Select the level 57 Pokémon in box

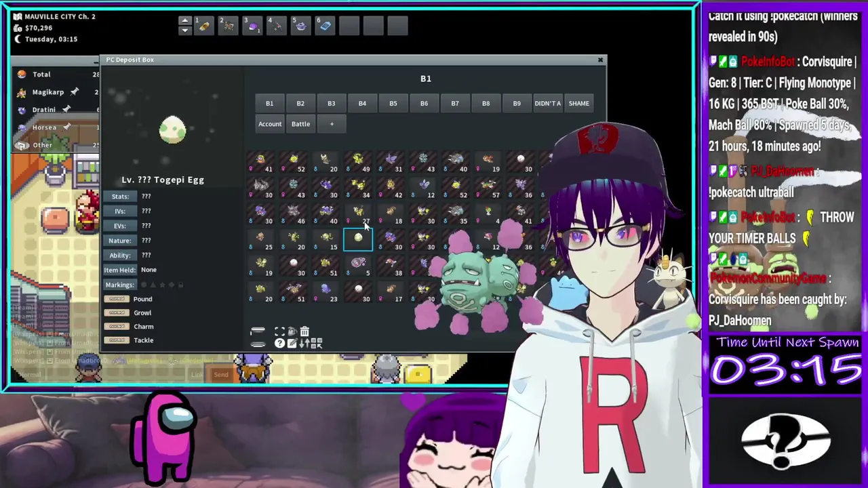click(488, 188)
